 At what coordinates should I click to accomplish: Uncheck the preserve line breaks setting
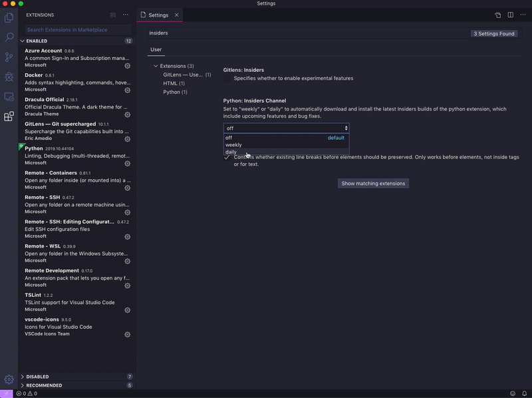point(227,157)
